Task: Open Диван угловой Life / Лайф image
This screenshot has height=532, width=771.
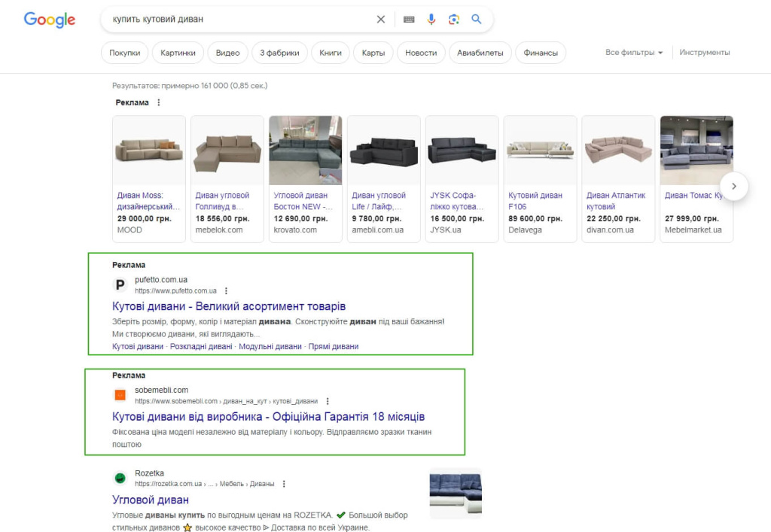Action: tap(383, 150)
